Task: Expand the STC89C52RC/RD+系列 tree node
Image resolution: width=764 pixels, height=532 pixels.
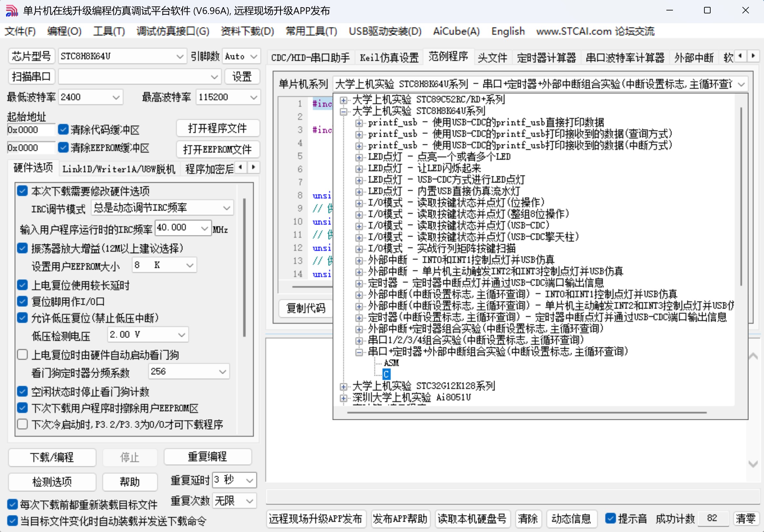Action: pos(343,100)
